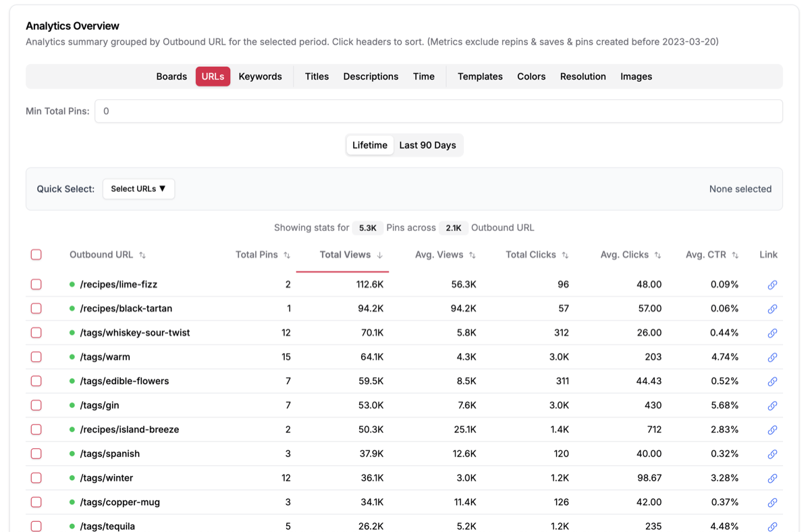Open link icon for /tags/warm row

click(x=772, y=357)
